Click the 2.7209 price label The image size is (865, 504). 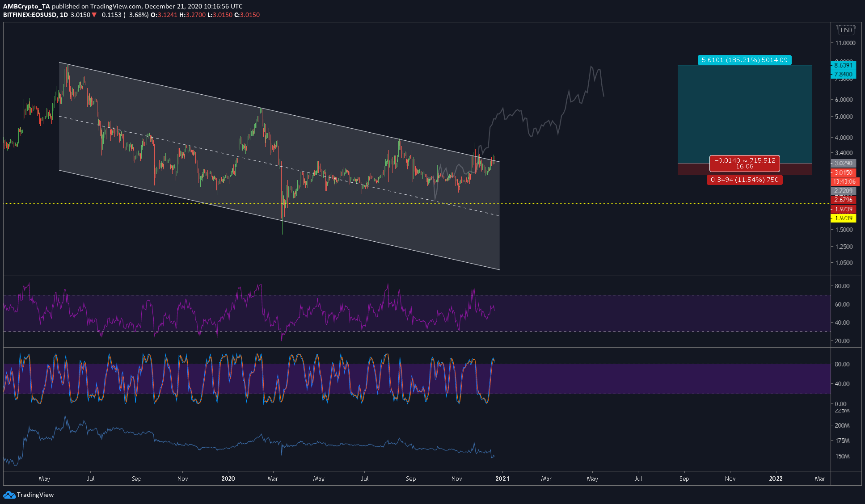coord(843,191)
